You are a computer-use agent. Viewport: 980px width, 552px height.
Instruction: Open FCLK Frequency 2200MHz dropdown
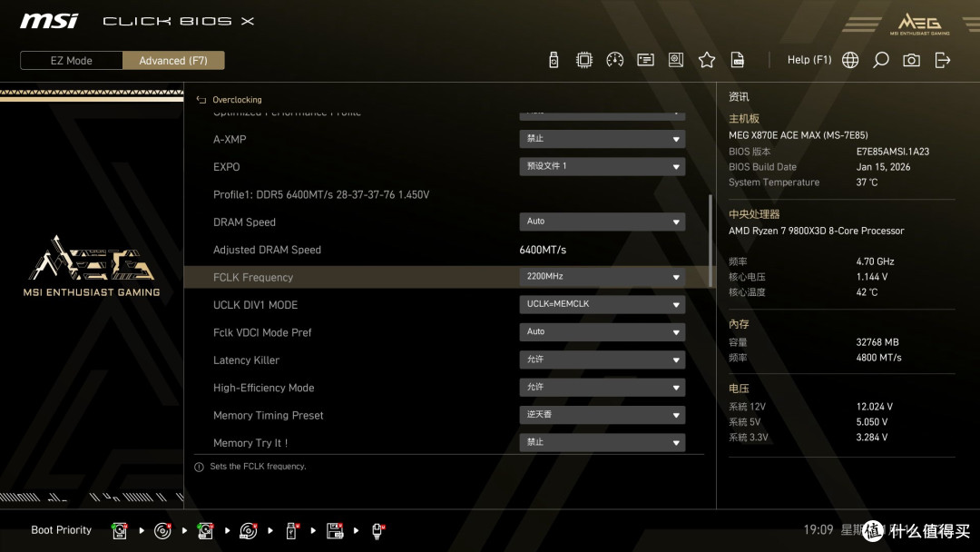click(602, 276)
